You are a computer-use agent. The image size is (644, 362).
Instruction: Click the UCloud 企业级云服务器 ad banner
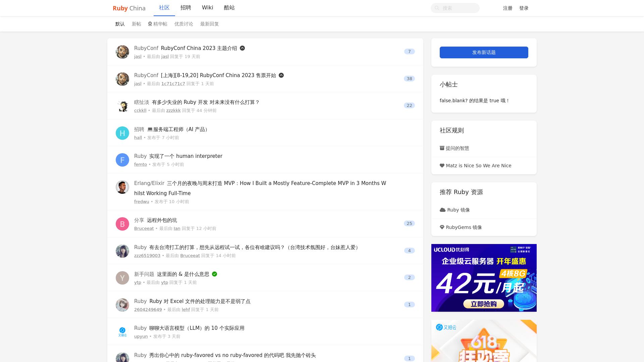pos(484,278)
